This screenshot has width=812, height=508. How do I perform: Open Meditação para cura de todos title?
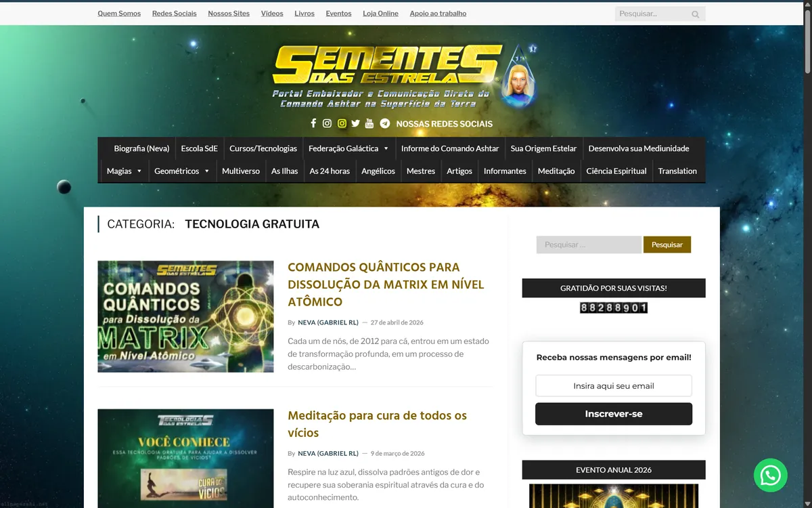[x=377, y=424]
